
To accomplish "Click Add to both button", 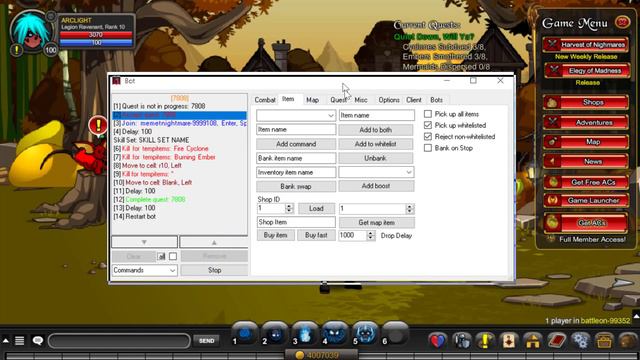I will [x=376, y=130].
